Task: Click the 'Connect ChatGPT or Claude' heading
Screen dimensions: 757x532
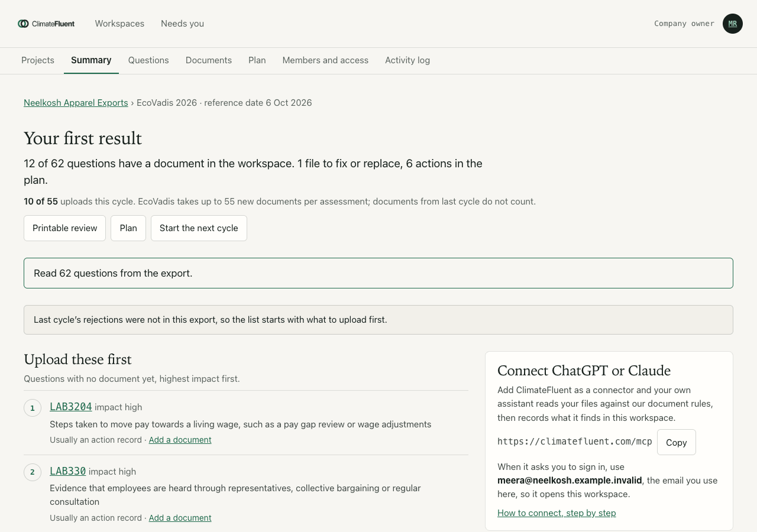Action: [x=584, y=371]
